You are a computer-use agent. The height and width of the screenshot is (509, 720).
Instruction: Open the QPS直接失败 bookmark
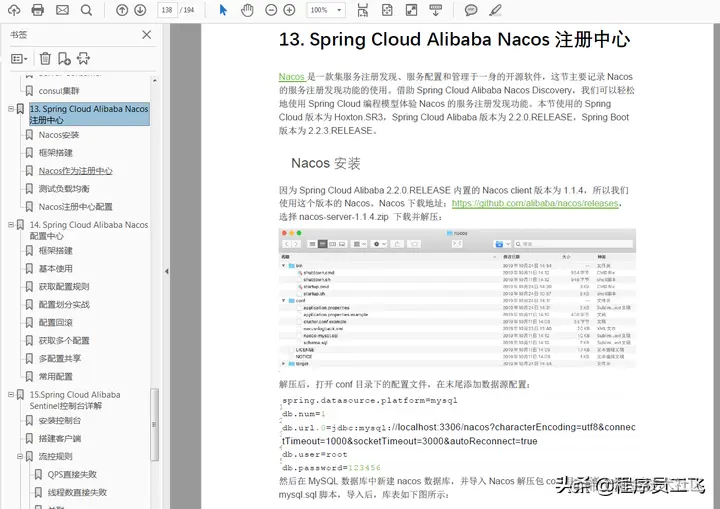72,474
